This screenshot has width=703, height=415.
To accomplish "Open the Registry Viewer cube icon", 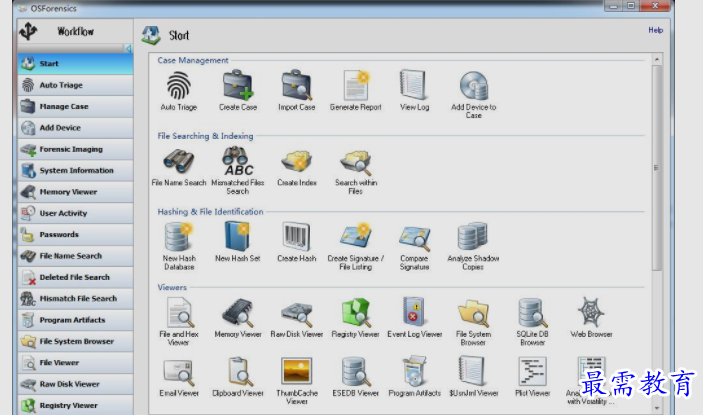I will coord(356,312).
